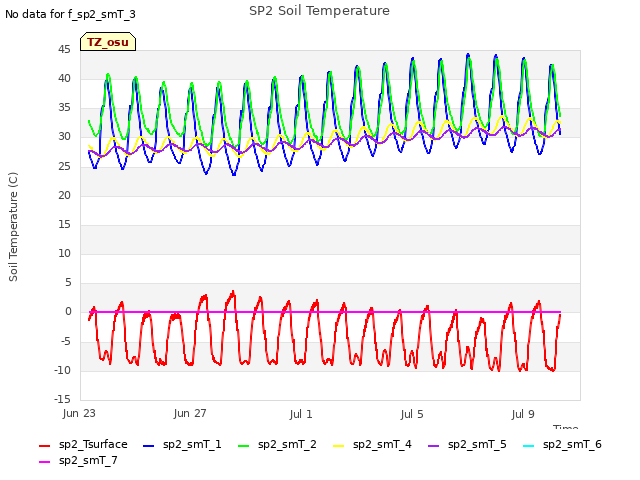Click the Jul 5 x-axis tick label
The image size is (640, 480).
[412, 414]
